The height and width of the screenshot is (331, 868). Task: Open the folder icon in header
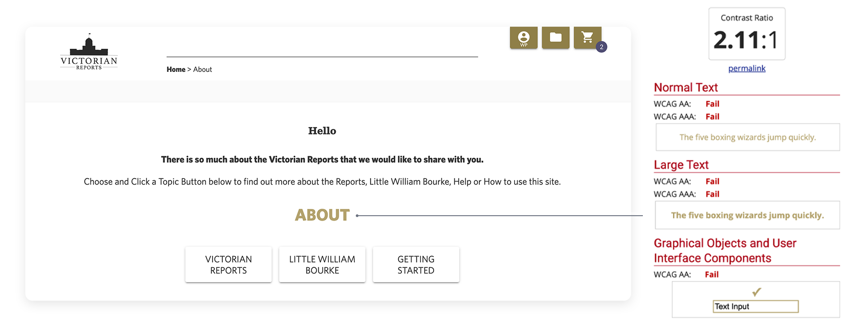(x=556, y=38)
